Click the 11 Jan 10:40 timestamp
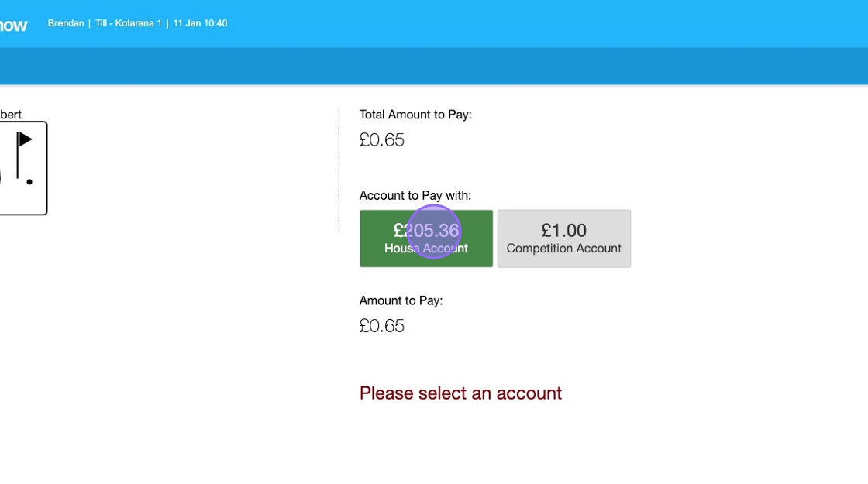Screen dimensions: 868x484 click(x=200, y=23)
